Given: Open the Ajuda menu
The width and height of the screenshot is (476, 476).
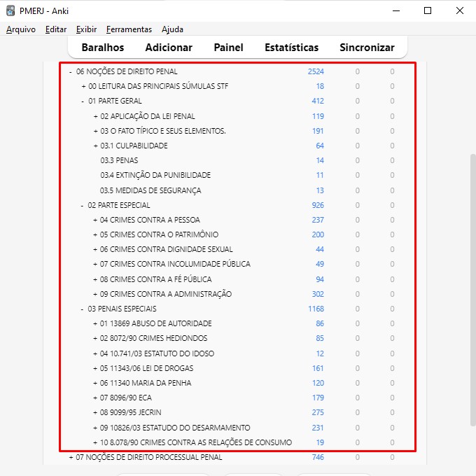Looking at the screenshot, I should [x=172, y=29].
